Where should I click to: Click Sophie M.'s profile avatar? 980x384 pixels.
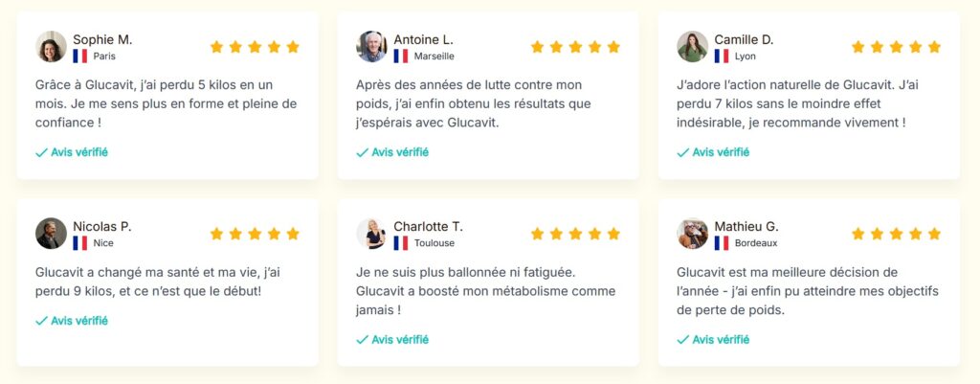[x=51, y=47]
